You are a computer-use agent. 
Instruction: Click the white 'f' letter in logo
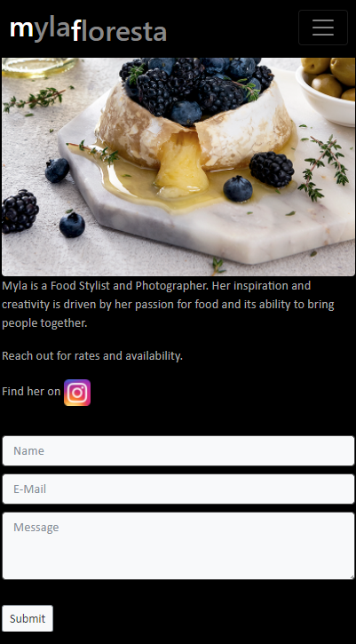point(76,30)
